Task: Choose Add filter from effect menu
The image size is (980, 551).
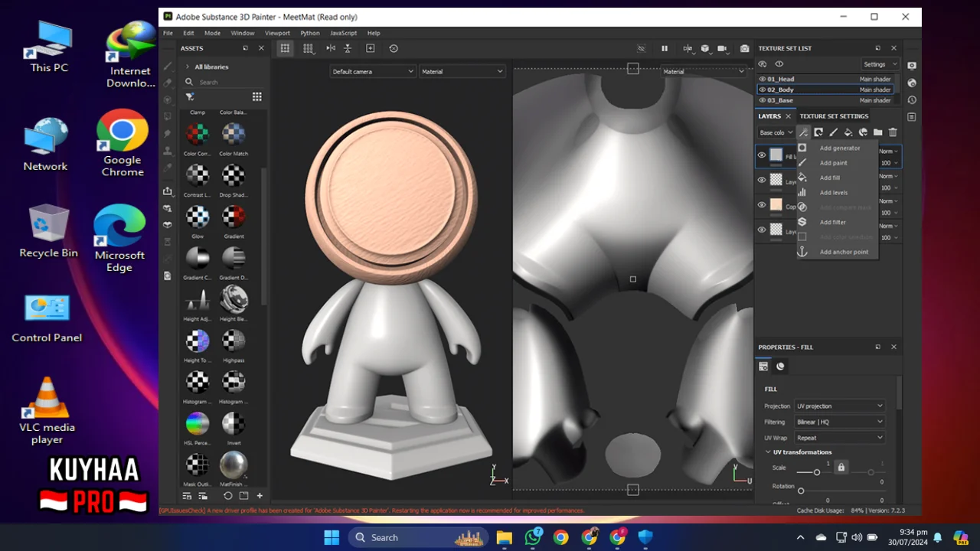Action: pyautogui.click(x=832, y=222)
